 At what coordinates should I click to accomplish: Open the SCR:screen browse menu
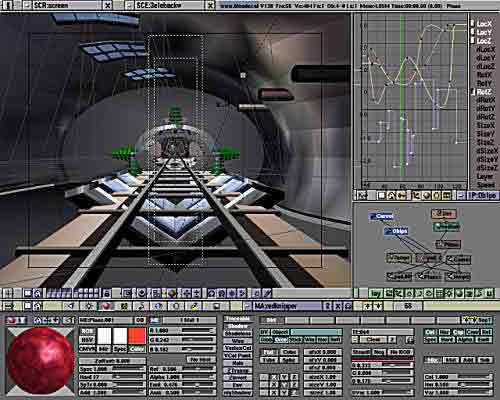click(x=28, y=5)
